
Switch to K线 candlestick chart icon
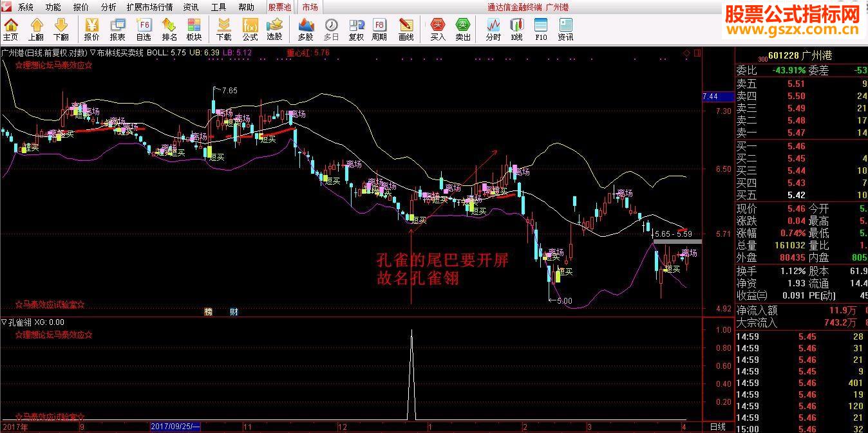[x=517, y=30]
